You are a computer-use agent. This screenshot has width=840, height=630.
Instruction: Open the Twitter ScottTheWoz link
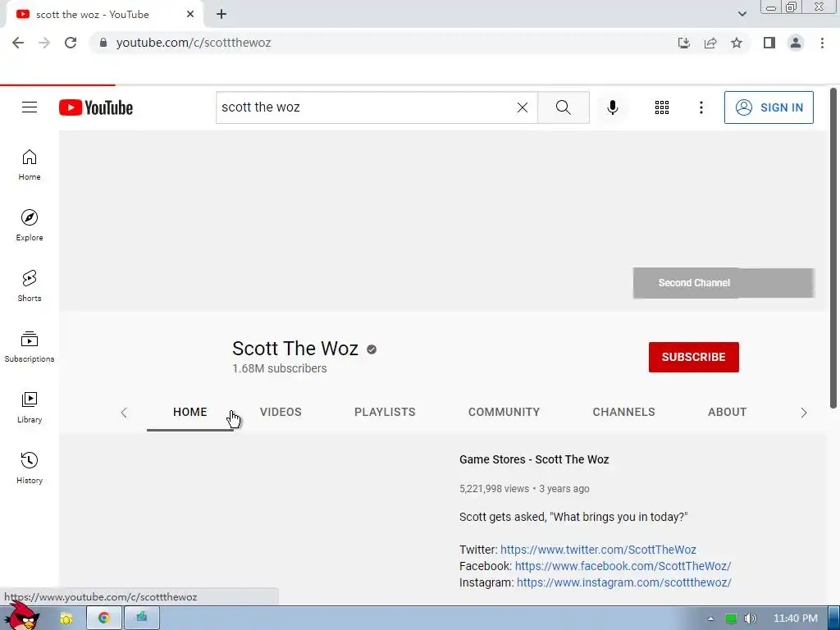pyautogui.click(x=598, y=550)
